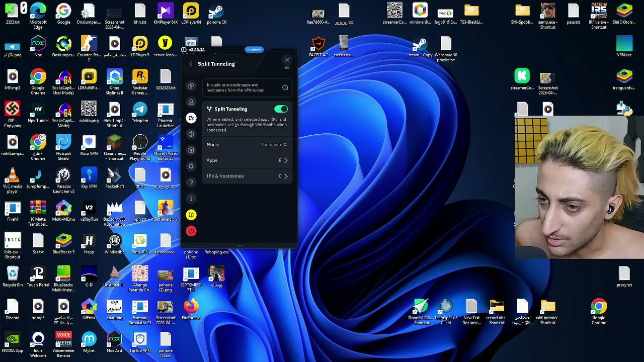Select the Connection tab icon in Windscribe

[191, 118]
